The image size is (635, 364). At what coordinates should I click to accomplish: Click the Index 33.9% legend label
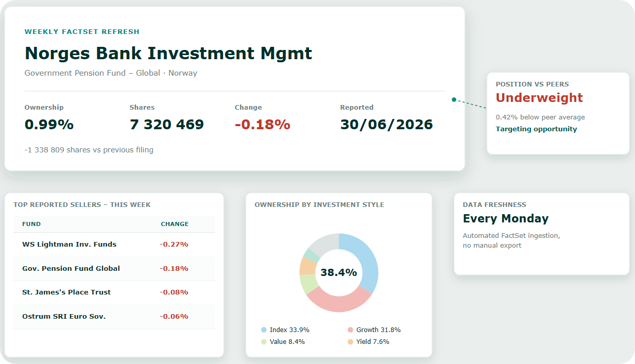(289, 330)
